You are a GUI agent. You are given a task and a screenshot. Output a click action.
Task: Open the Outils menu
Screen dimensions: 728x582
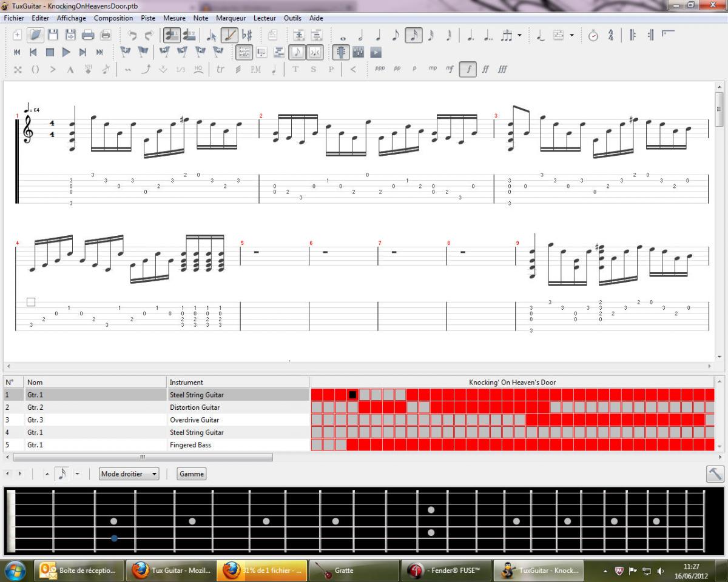pyautogui.click(x=292, y=18)
